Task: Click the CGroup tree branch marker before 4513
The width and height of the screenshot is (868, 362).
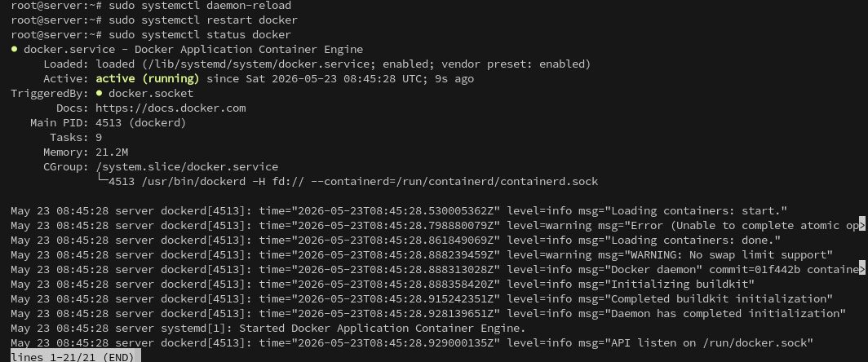Action: [103, 180]
